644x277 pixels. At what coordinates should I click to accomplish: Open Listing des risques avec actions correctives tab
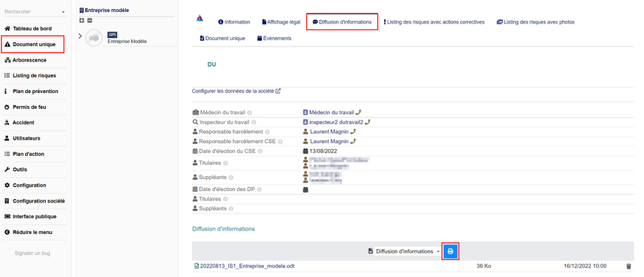[434, 22]
